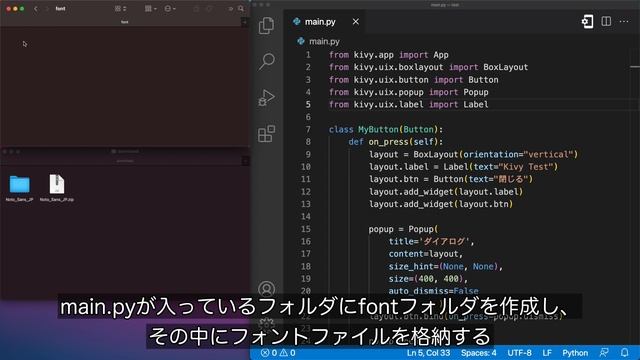Click layout.add_widget(layout.label) on line 12
Viewport: 640px width, 360px height.
(x=446, y=191)
